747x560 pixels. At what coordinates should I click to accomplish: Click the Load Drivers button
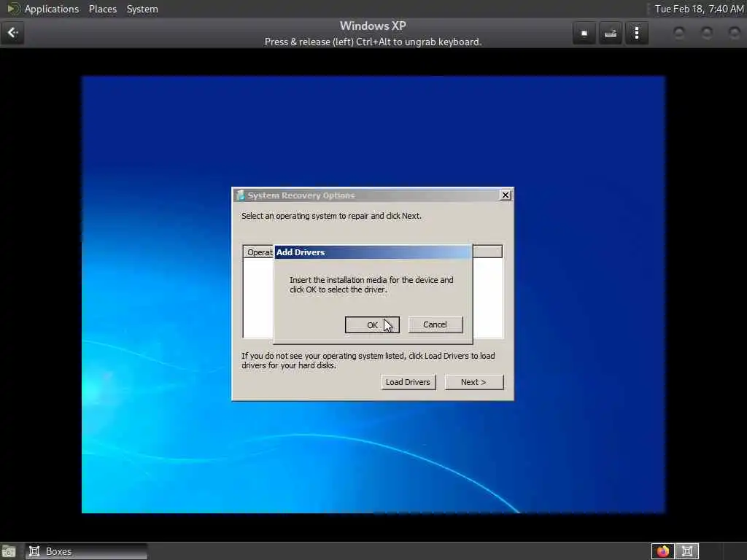click(409, 382)
